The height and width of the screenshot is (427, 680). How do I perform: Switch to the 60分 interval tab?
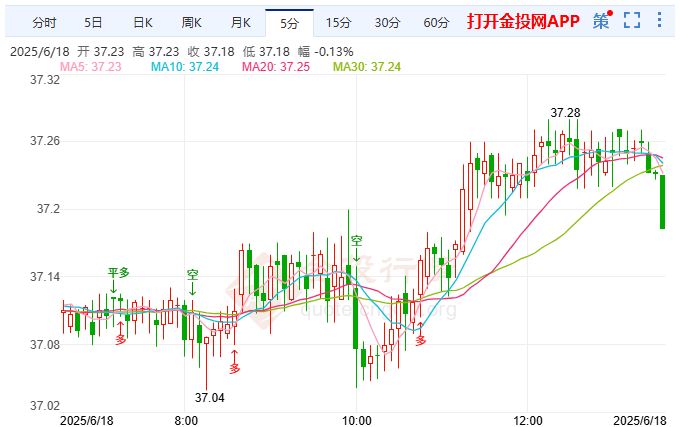pos(436,22)
